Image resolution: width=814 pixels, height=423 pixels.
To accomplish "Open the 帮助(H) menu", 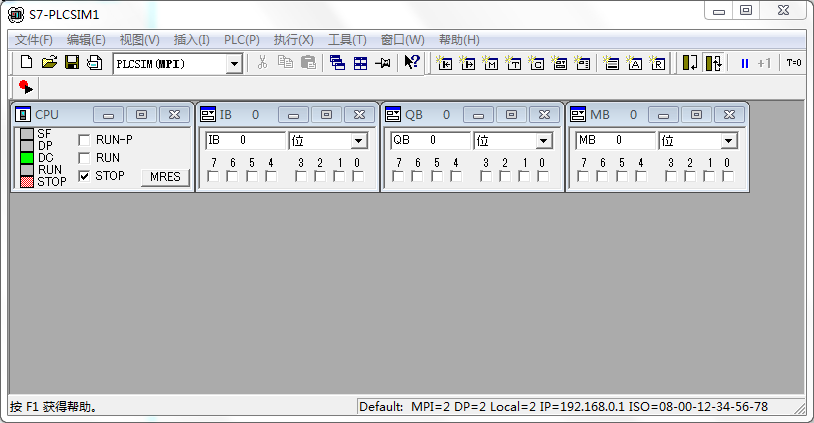I will click(x=459, y=40).
